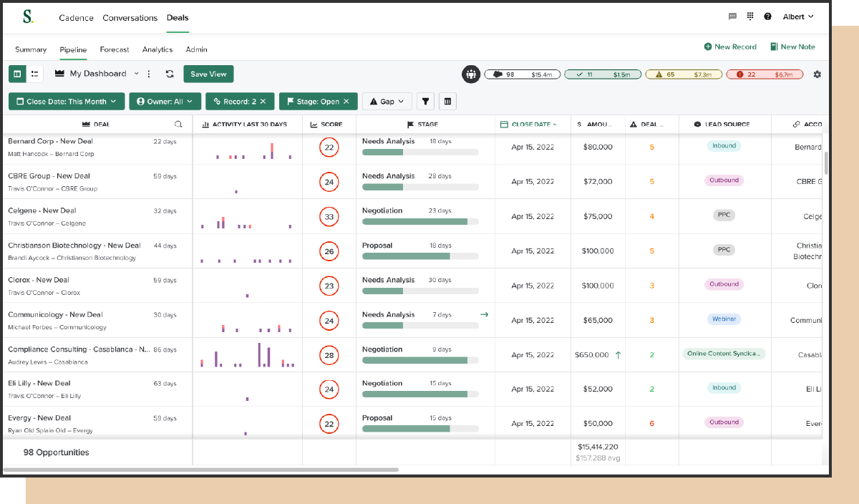Click the Save View button
859x504 pixels.
[208, 74]
